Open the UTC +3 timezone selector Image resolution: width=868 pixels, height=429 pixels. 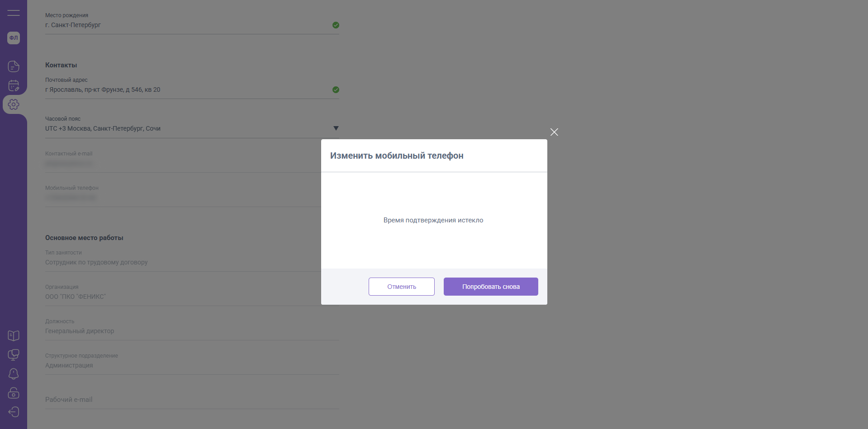click(181, 128)
